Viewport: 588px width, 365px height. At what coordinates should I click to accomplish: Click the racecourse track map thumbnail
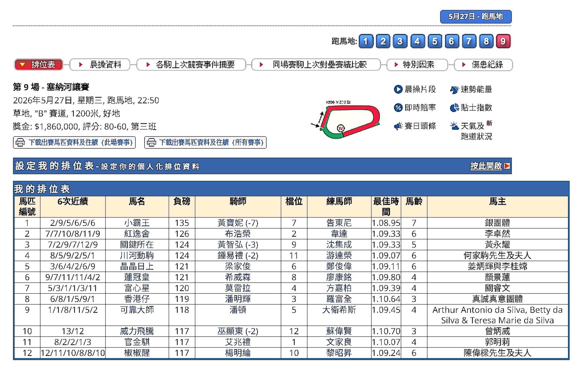click(x=346, y=120)
